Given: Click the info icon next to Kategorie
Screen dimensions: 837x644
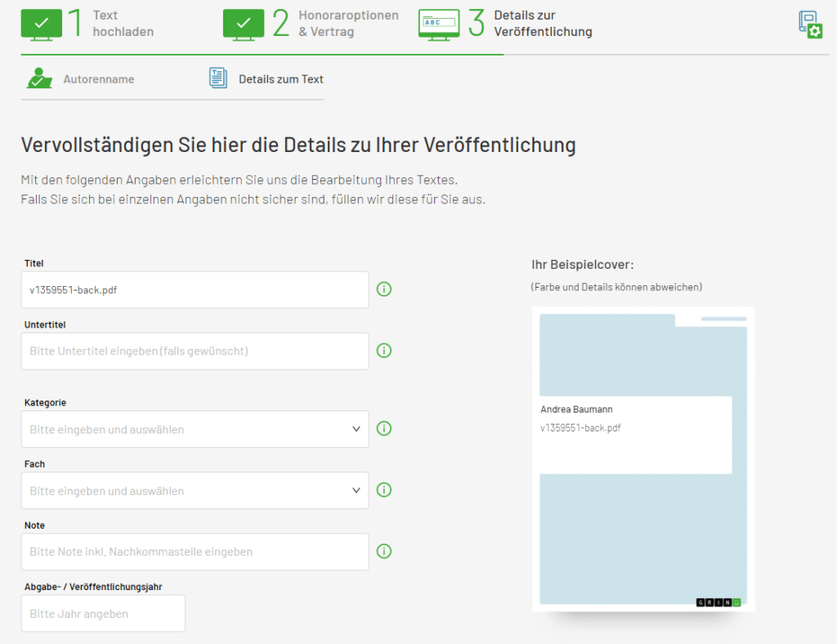Looking at the screenshot, I should click(384, 428).
